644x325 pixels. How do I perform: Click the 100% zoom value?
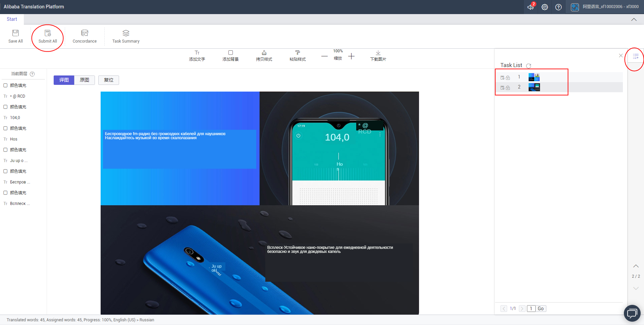[x=338, y=51]
